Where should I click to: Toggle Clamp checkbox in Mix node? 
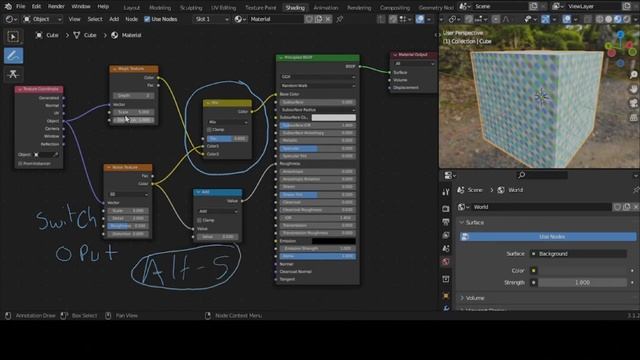209,130
